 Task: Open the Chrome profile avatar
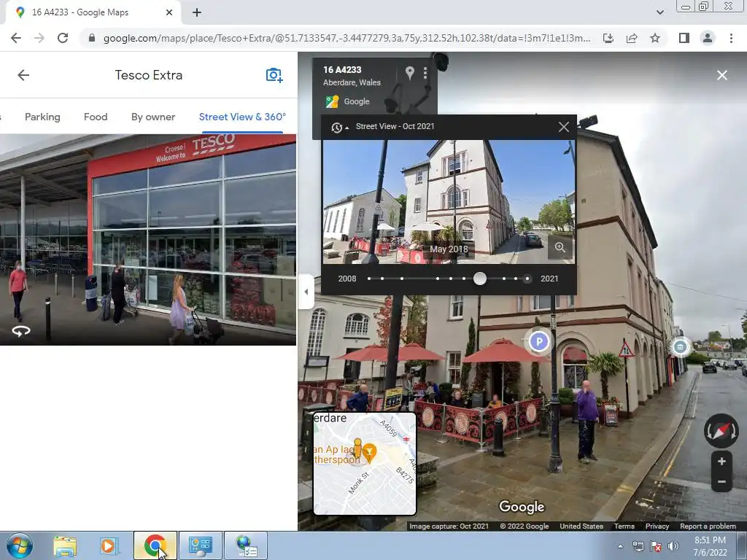(708, 38)
